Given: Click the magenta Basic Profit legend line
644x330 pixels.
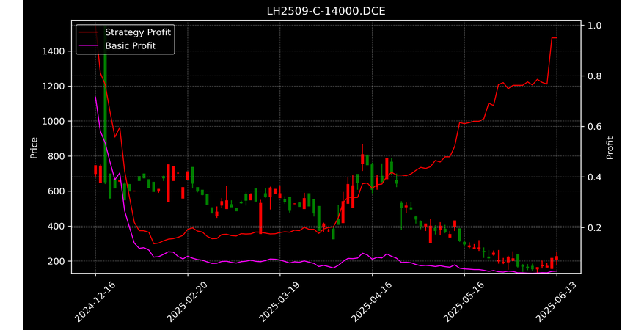Looking at the screenshot, I should [89, 45].
